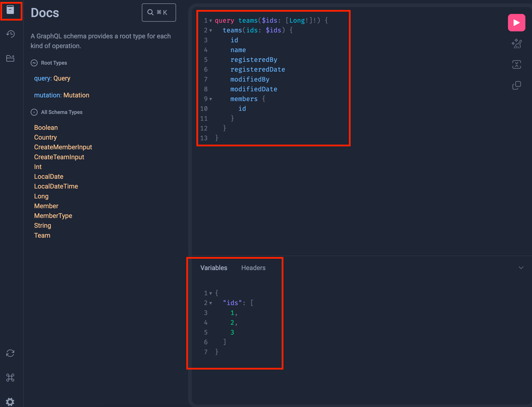Switch to the Headers tab
The width and height of the screenshot is (532, 407).
253,268
